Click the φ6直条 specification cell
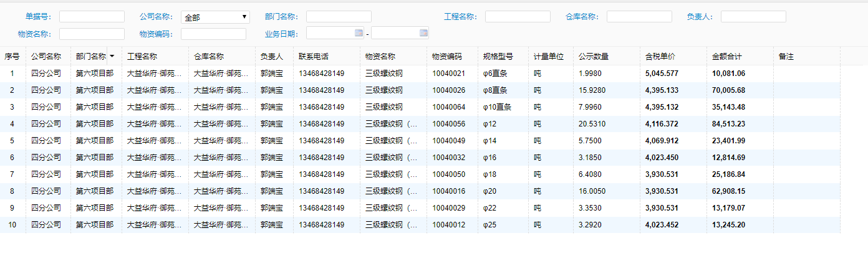This screenshot has width=868, height=271. [503, 74]
